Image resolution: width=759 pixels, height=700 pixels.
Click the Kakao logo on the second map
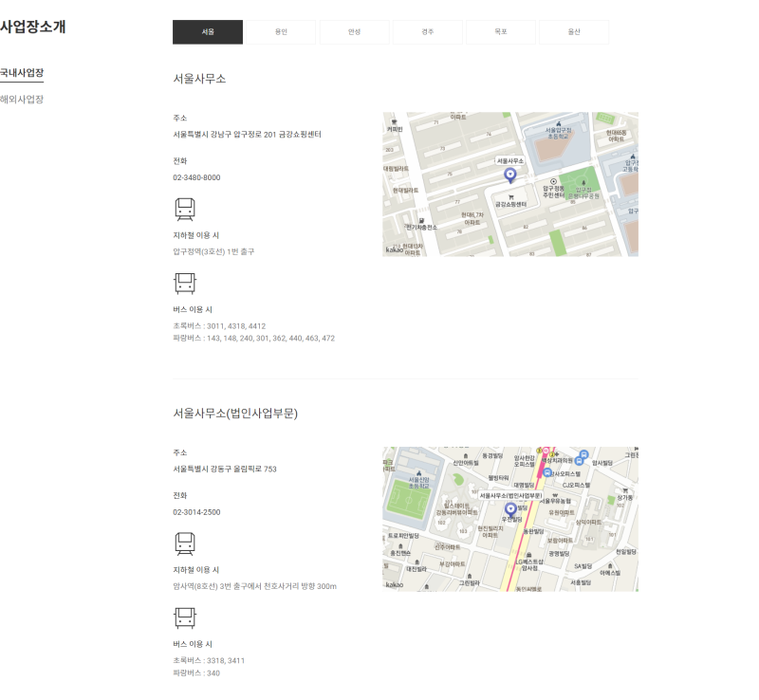click(x=395, y=585)
